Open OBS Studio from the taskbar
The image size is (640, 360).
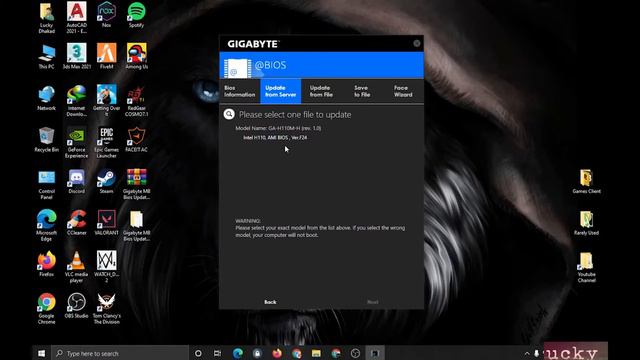(x=355, y=353)
